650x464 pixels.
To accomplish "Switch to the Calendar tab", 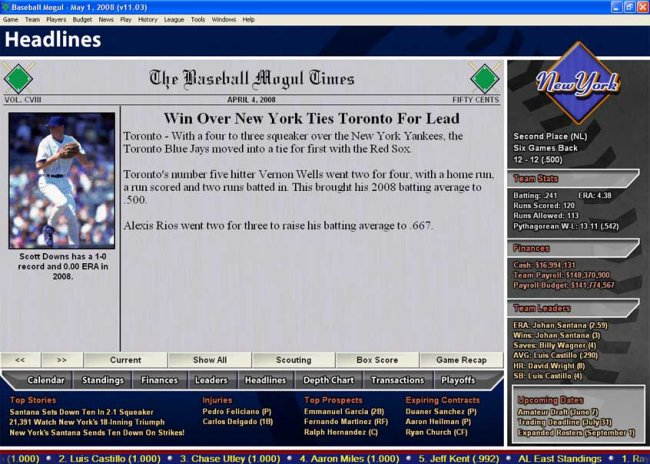I will (46, 380).
